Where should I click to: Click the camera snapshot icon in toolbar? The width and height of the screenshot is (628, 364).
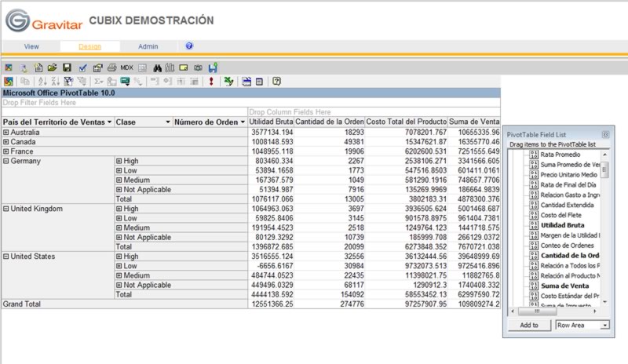pos(198,67)
